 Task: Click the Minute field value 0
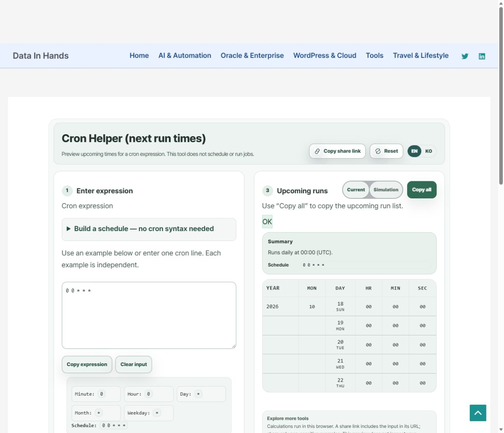tap(102, 394)
